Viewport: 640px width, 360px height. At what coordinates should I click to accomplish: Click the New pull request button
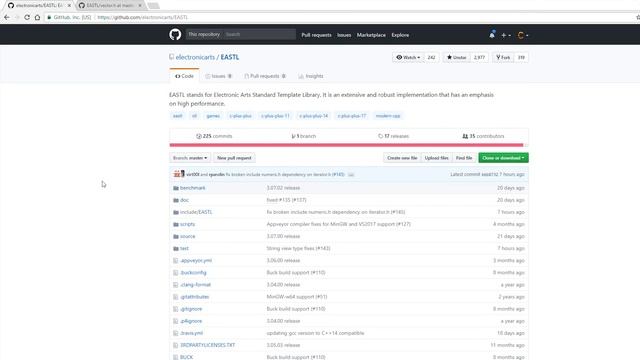(x=234, y=158)
